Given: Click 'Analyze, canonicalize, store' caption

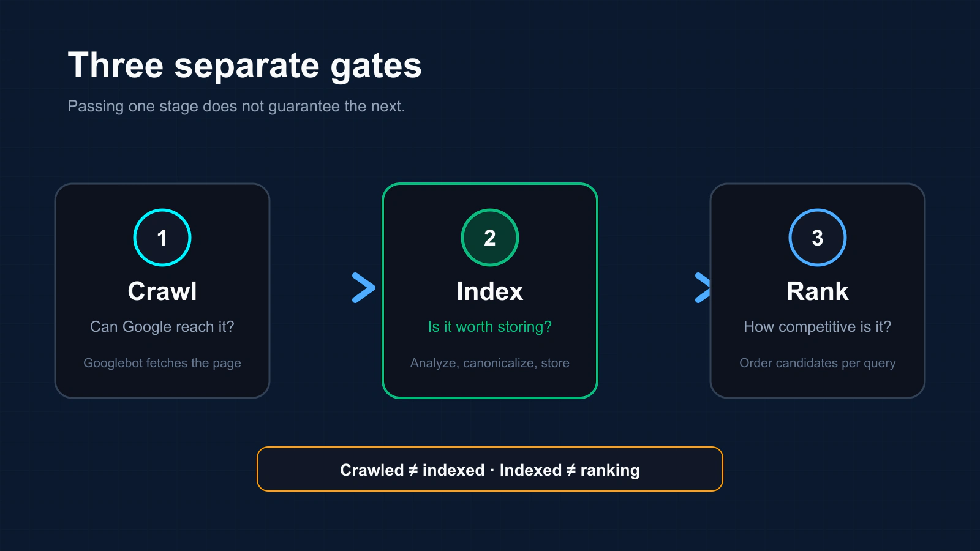Looking at the screenshot, I should (490, 363).
